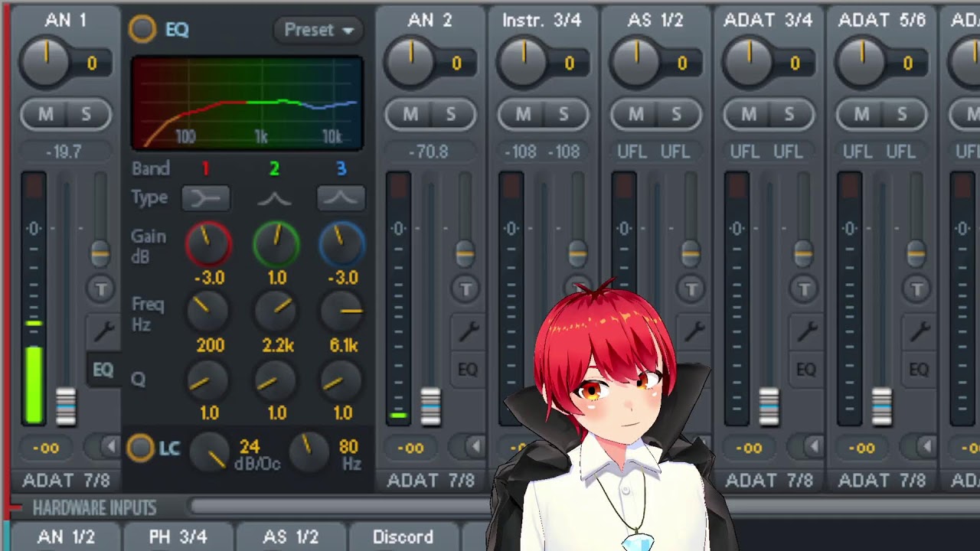Viewport: 980px width, 551px height.
Task: Mute the Instr. 3/4 channel
Action: (523, 115)
